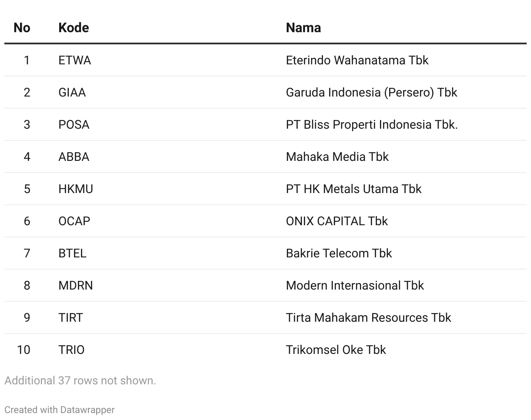Select Modern Internasional Tbk name
The image size is (531, 420).
pos(355,285)
